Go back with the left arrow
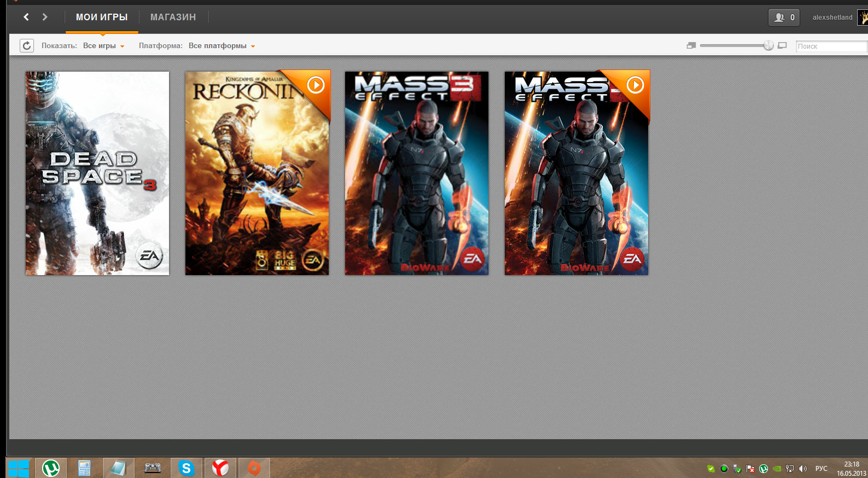This screenshot has width=868, height=478. 26,17
